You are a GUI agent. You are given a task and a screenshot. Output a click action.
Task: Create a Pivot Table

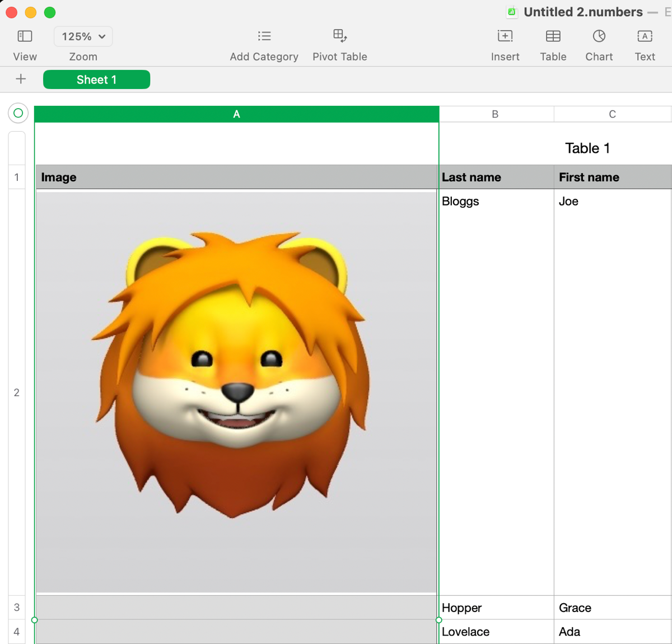click(x=339, y=36)
